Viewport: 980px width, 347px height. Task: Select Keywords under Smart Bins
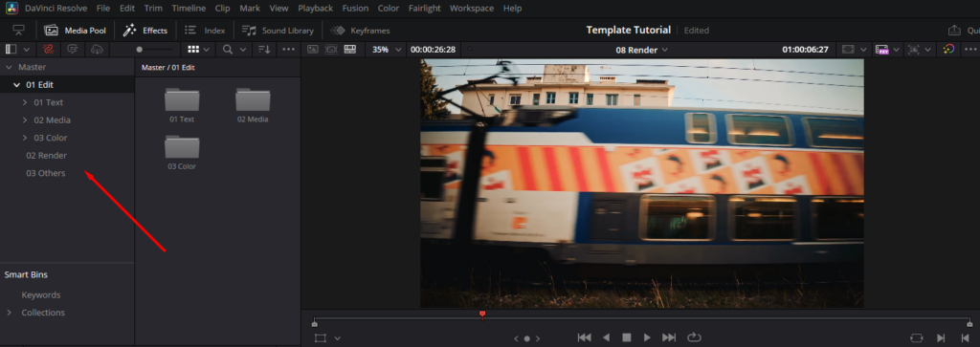pyautogui.click(x=40, y=294)
